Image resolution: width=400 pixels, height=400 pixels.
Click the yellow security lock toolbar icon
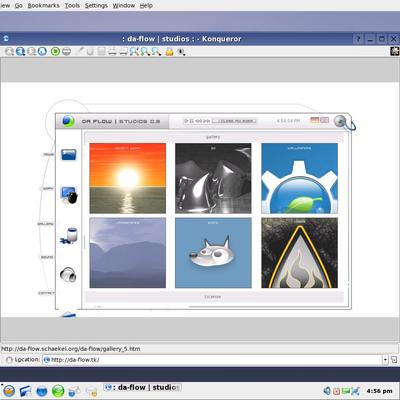point(170,52)
